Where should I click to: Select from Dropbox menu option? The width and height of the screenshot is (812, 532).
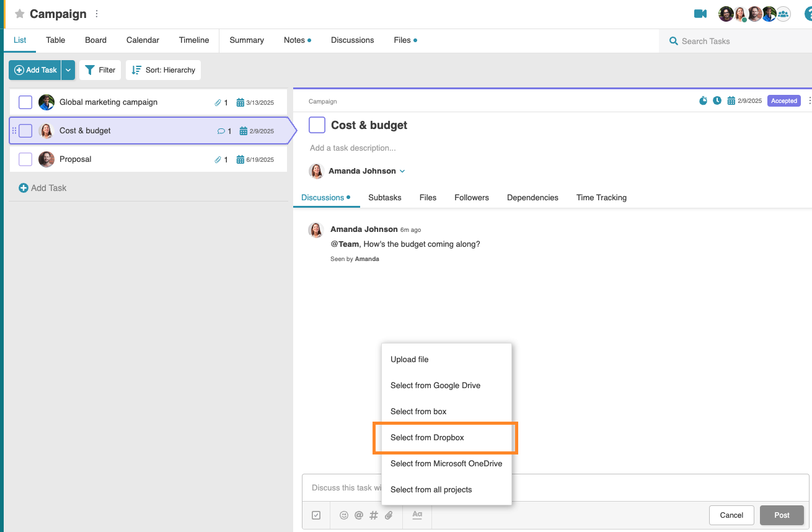427,438
